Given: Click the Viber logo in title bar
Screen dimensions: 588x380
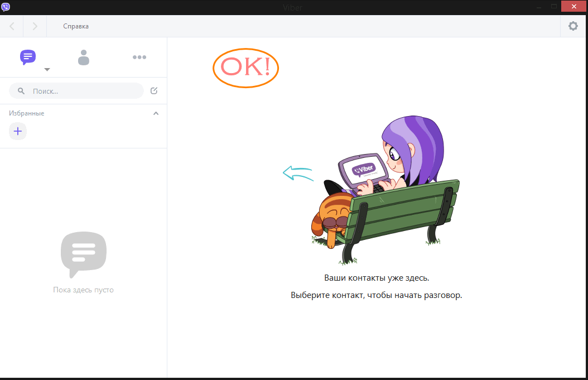Looking at the screenshot, I should (6, 7).
